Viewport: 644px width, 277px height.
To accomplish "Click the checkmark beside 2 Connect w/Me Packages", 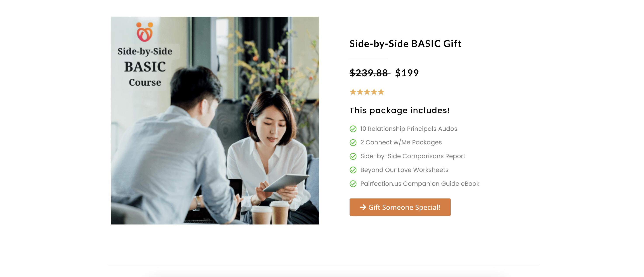I will tap(353, 143).
